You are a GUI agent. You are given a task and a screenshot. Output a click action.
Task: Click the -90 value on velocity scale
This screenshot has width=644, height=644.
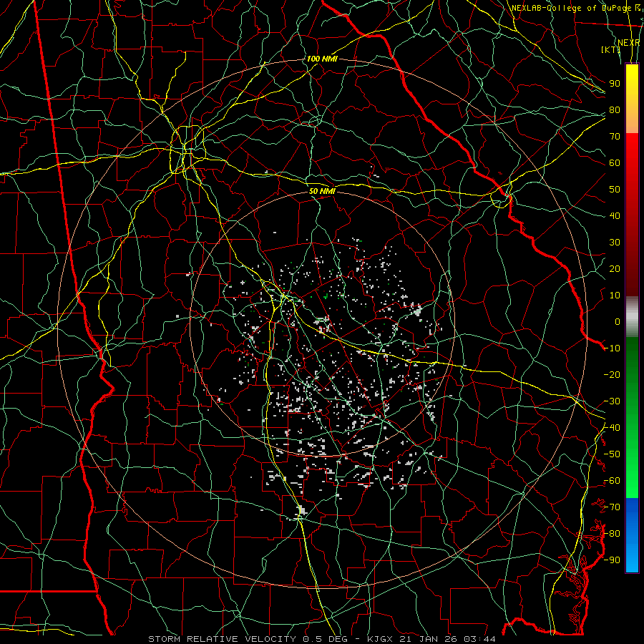coord(612,560)
